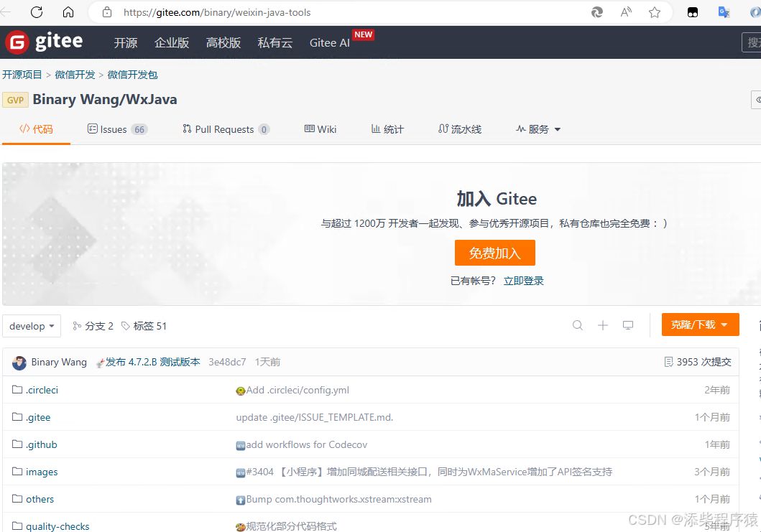
Task: Open the 企业版 menu item
Action: click(172, 42)
